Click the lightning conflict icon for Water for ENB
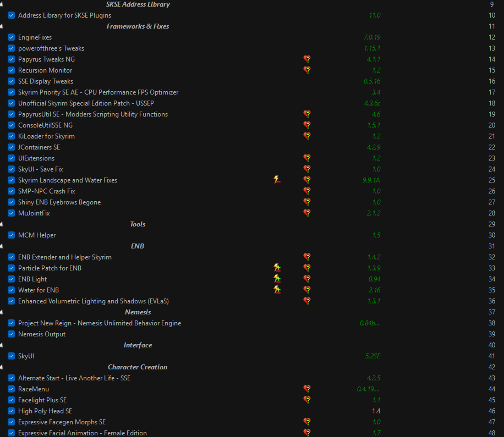 [277, 290]
